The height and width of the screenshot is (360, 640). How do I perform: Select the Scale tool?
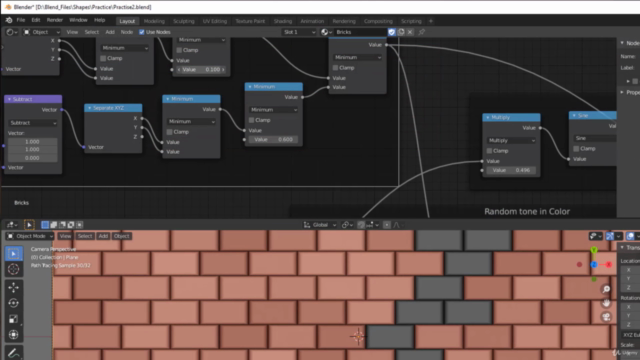point(13,319)
